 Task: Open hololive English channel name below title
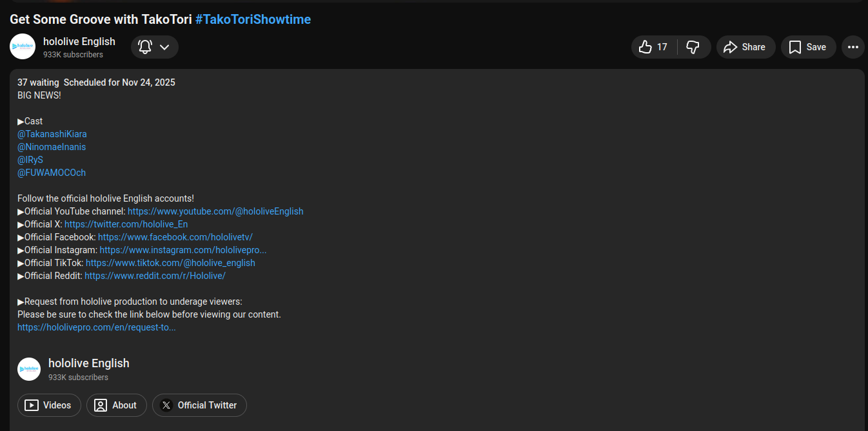(x=79, y=41)
